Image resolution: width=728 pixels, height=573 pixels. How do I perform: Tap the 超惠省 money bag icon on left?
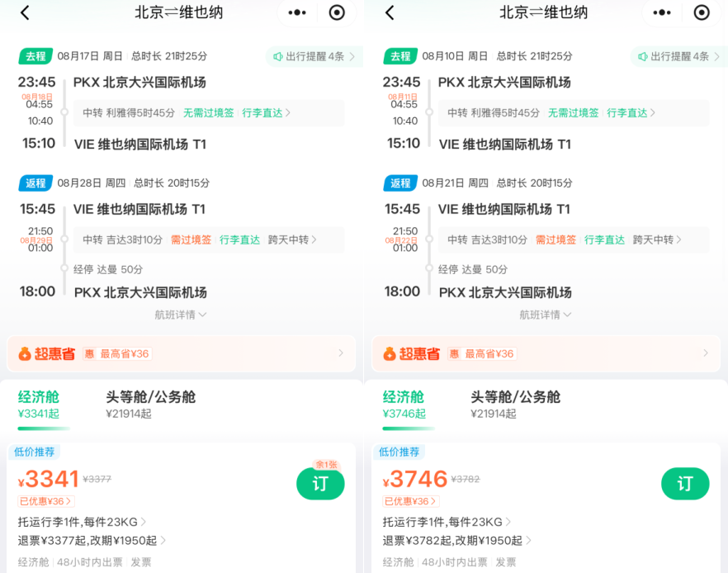25,354
